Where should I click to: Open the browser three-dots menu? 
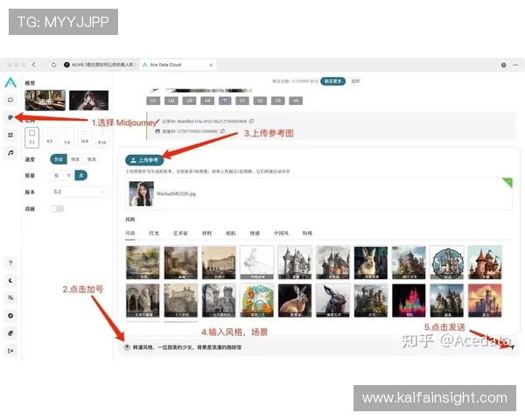click(515, 65)
